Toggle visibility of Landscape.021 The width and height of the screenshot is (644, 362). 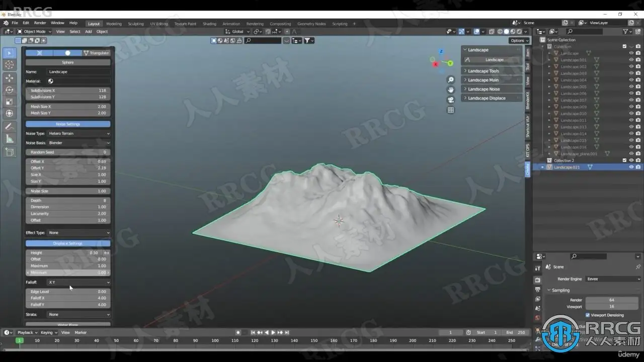[x=631, y=167]
